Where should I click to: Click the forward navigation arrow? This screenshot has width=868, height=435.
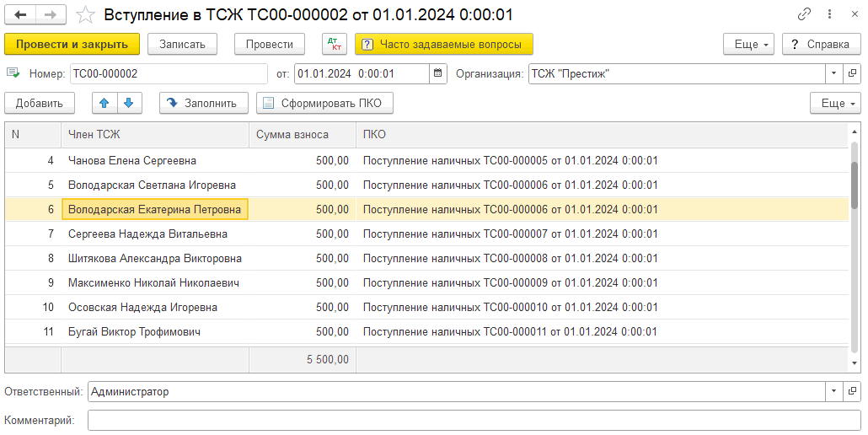[x=51, y=15]
